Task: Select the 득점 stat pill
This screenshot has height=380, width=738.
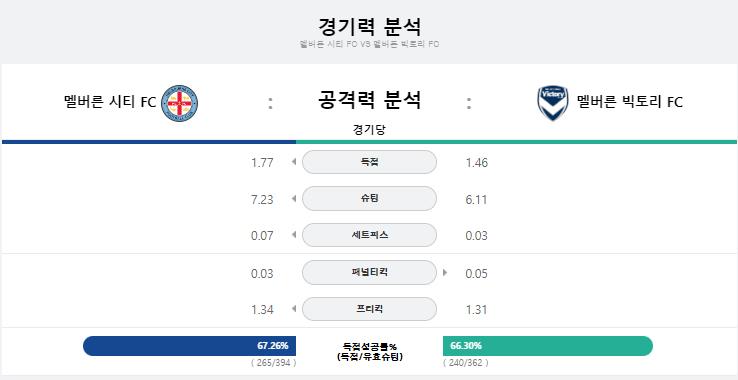Action: pyautogui.click(x=369, y=162)
